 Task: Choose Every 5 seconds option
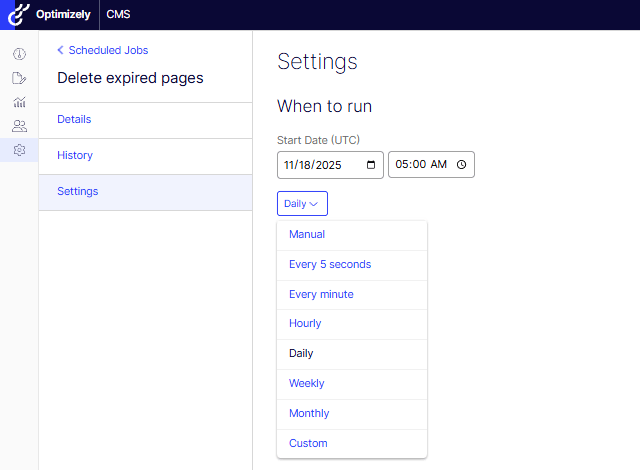click(330, 265)
